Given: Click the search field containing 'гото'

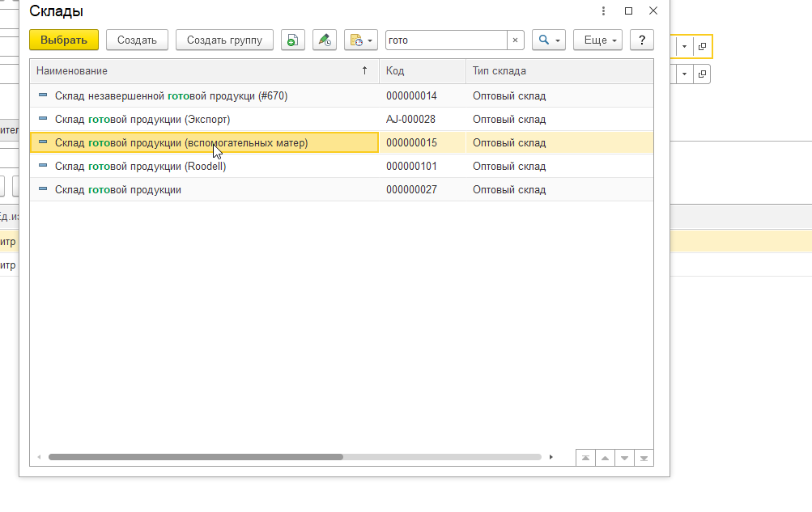Looking at the screenshot, I should tap(446, 40).
